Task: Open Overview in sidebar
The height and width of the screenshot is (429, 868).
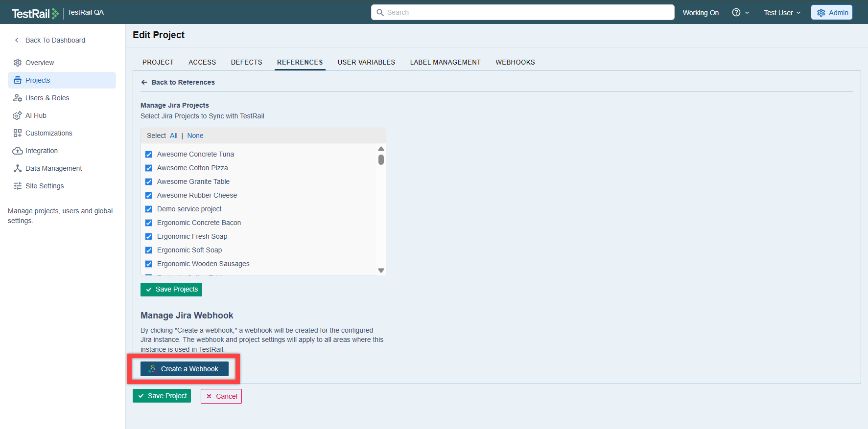Action: point(62,63)
